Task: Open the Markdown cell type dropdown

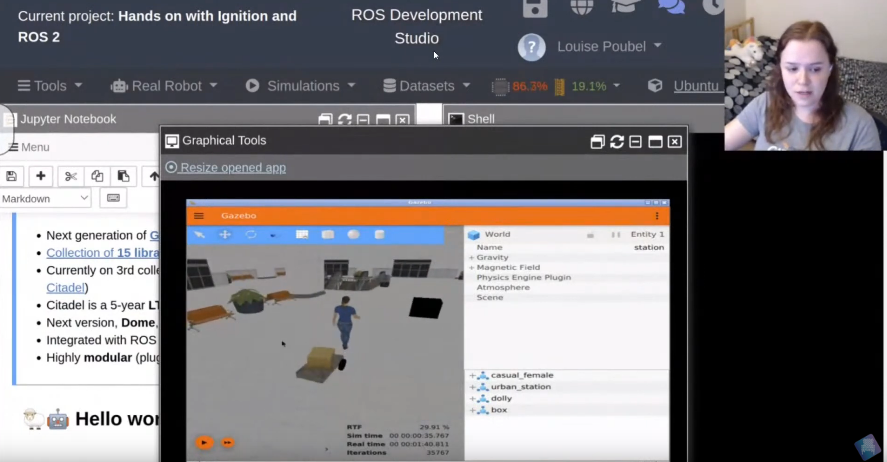Action: pyautogui.click(x=45, y=198)
